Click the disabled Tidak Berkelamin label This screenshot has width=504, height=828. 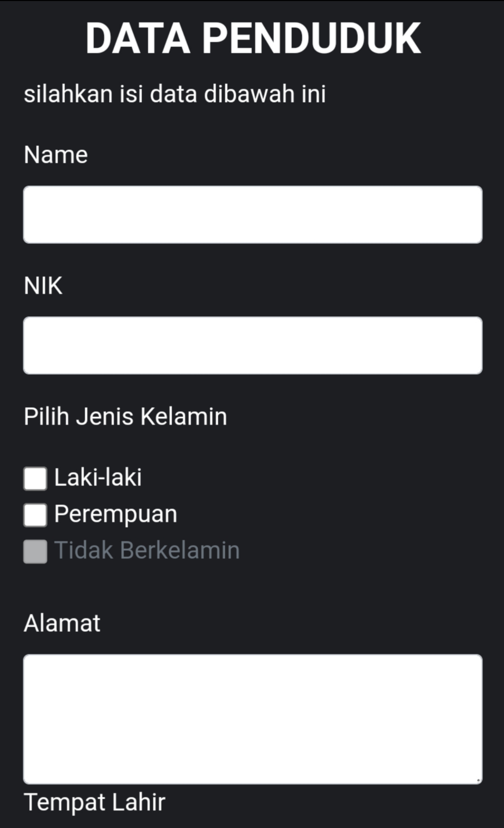[147, 550]
